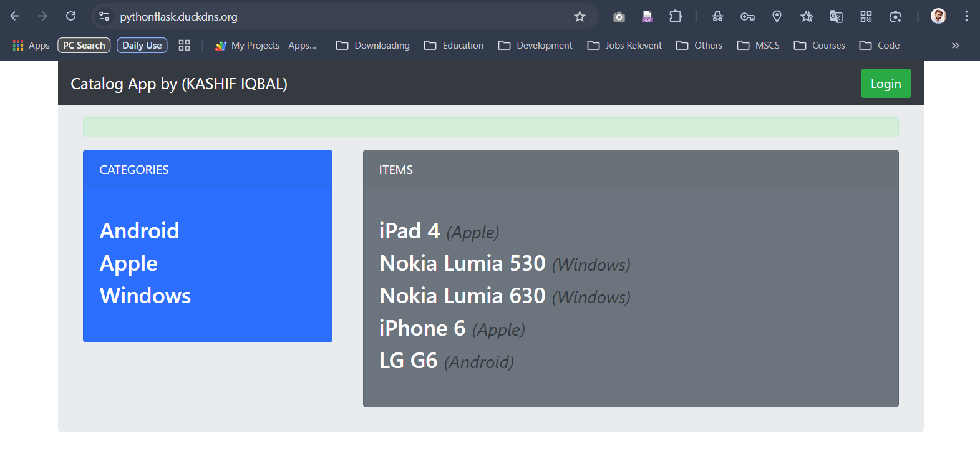Viewport: 980px width, 466px height.
Task: Open the password key extension
Action: coord(747,17)
